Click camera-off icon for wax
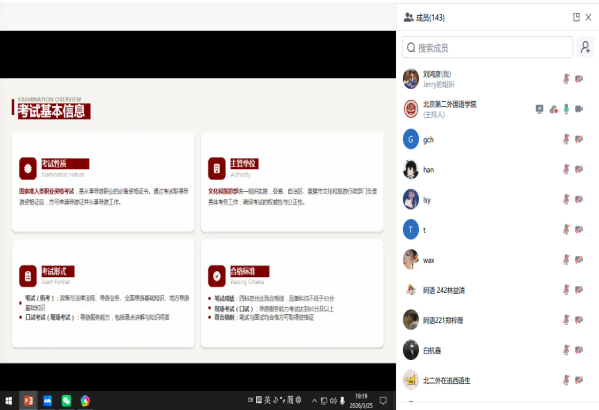 point(580,260)
